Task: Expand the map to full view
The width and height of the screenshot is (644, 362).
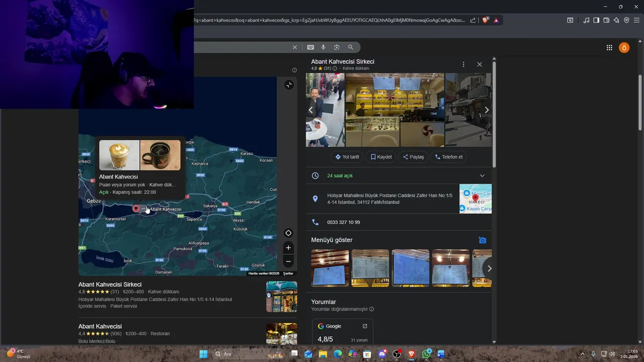Action: point(289,85)
